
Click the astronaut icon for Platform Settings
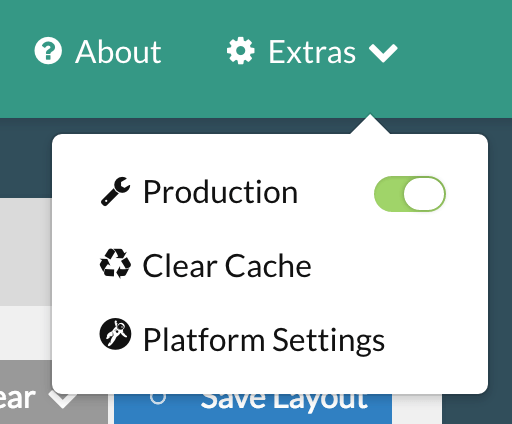coord(115,334)
